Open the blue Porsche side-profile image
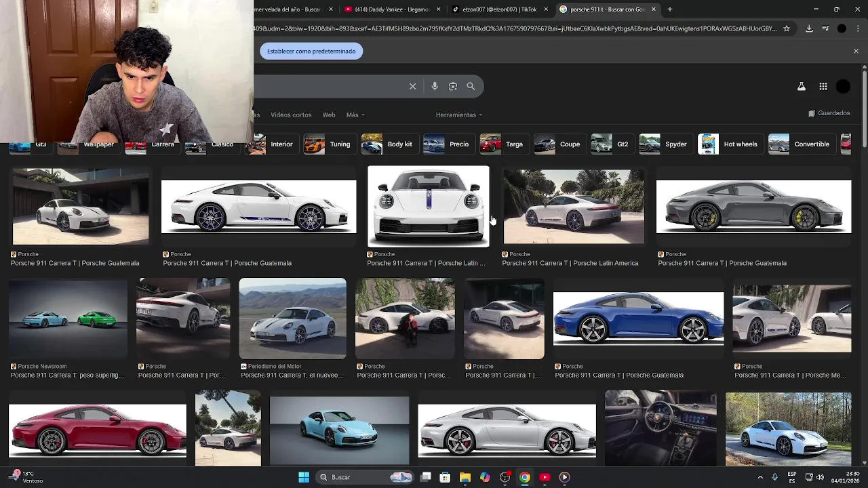The image size is (868, 488). [638, 319]
